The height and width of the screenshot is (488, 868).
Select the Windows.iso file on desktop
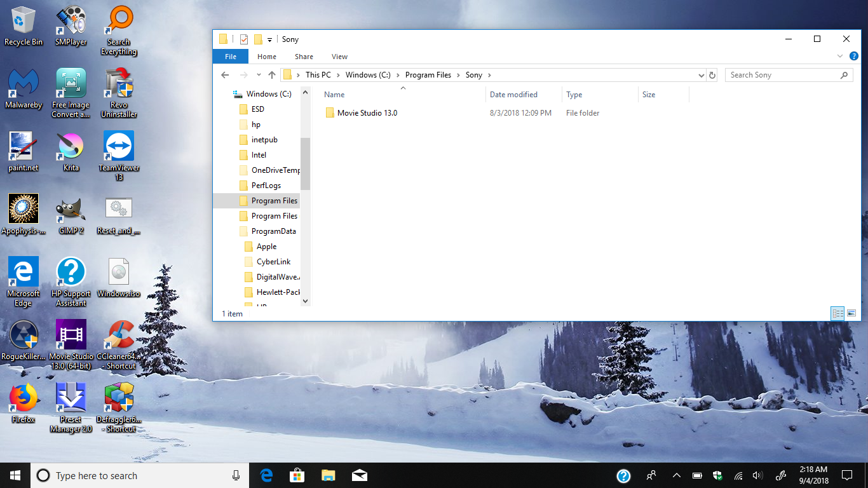click(x=119, y=278)
